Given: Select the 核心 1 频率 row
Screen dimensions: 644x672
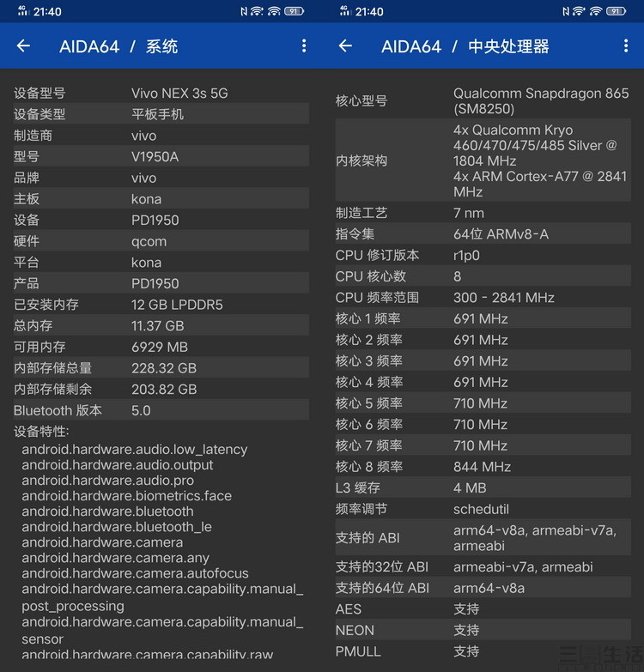Looking at the screenshot, I should point(483,318).
